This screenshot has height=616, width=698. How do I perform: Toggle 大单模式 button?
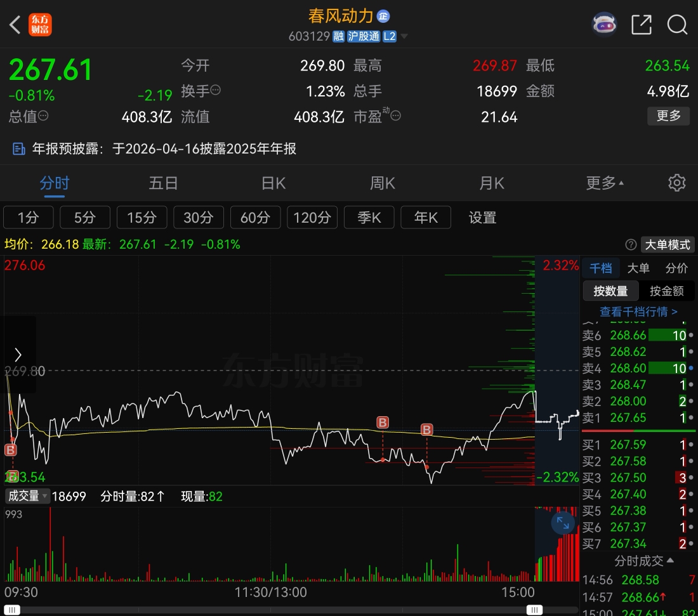click(x=668, y=244)
